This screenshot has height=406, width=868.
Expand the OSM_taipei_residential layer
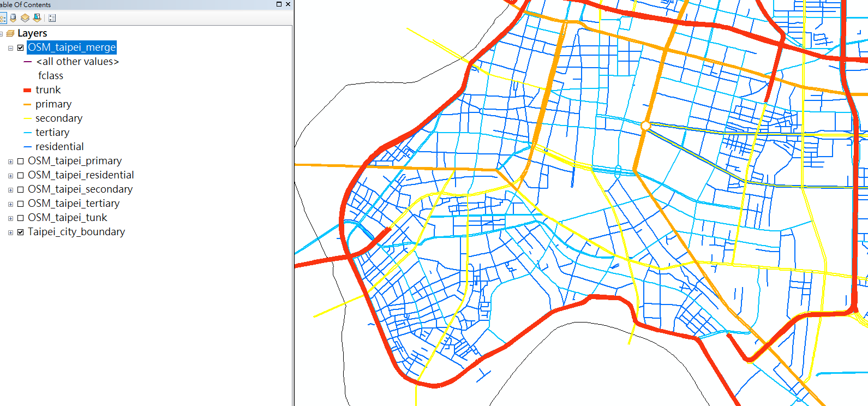(10, 176)
